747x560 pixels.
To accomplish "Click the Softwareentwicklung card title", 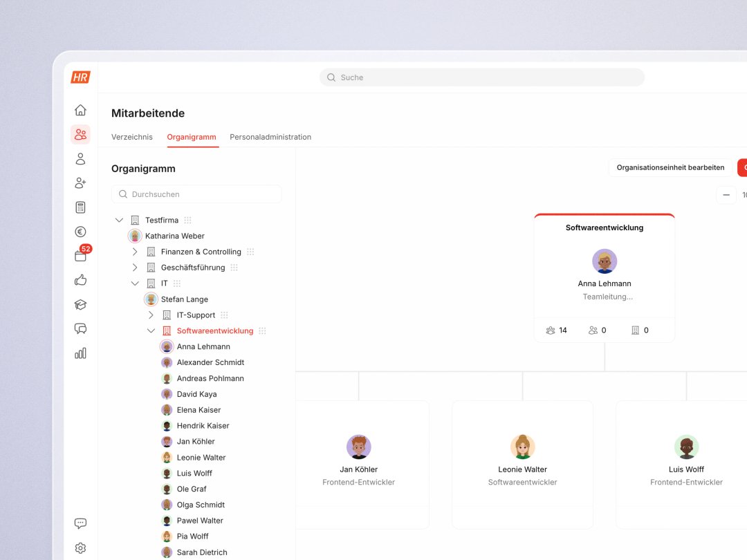I will click(605, 227).
